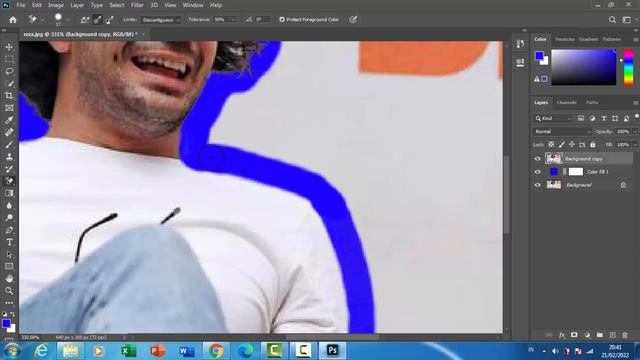Screen dimensions: 640x360
Task: Select the Crop tool
Action: click(x=9, y=96)
